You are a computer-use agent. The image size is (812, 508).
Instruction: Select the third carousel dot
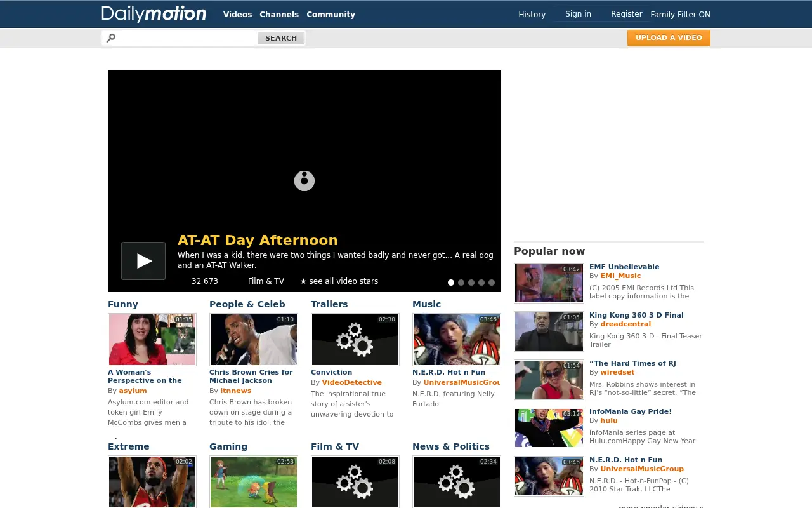pyautogui.click(x=471, y=283)
